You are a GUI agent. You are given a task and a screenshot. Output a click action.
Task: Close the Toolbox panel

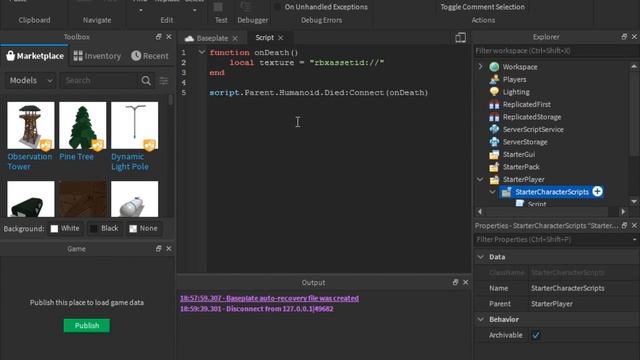click(169, 37)
